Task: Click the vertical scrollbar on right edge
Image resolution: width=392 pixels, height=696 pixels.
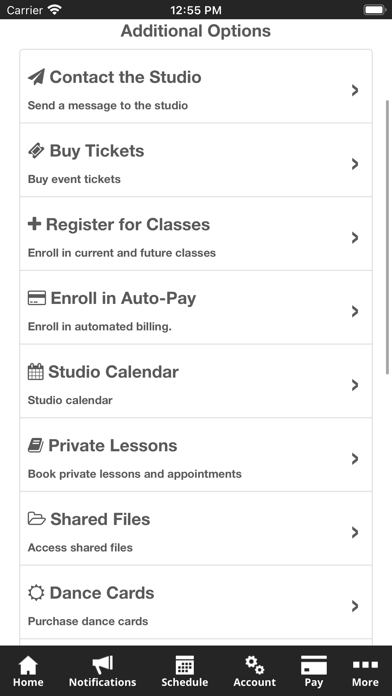Action: 388,237
